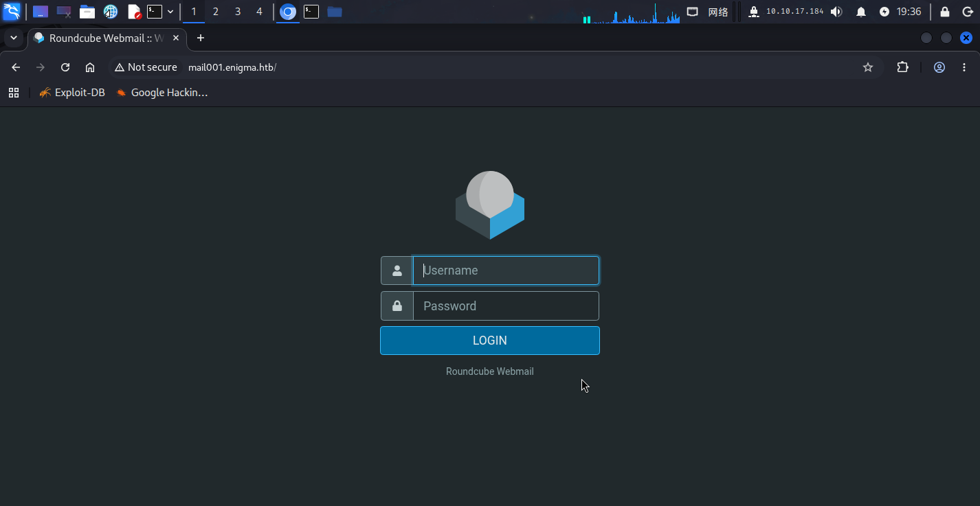Click the show desktop panel icon

tap(41, 12)
